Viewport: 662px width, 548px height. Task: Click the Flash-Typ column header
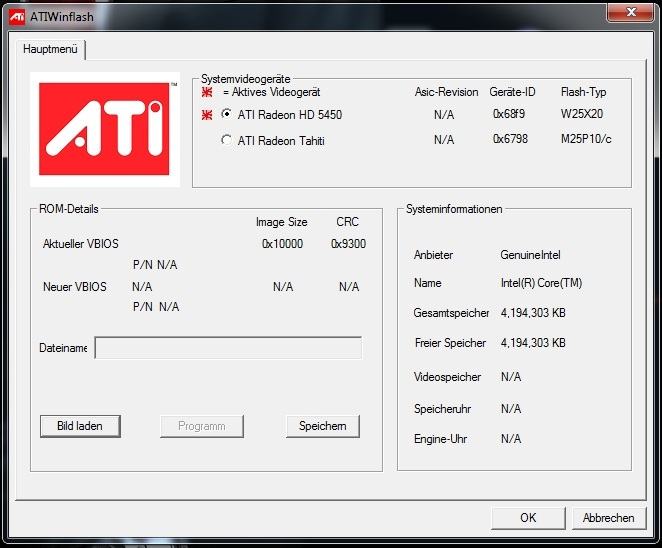coord(583,92)
